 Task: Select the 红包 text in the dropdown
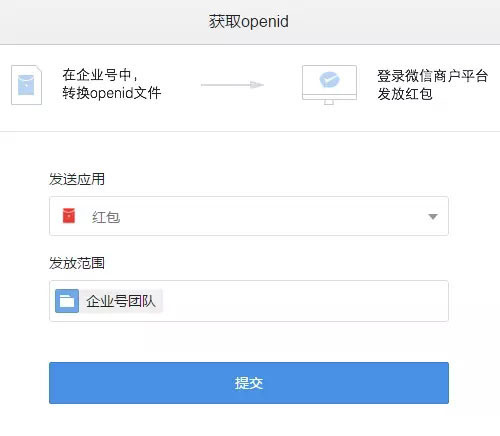point(106,217)
